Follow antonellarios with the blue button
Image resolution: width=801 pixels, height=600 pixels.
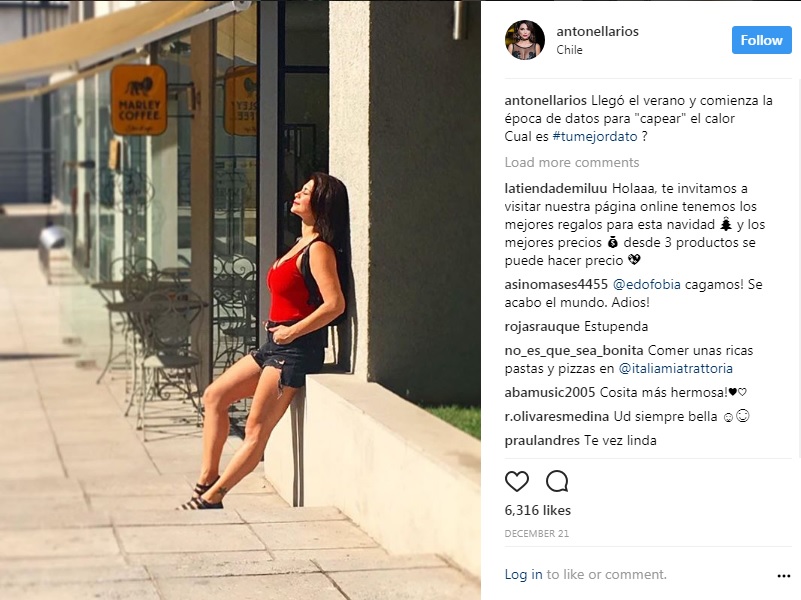click(761, 40)
